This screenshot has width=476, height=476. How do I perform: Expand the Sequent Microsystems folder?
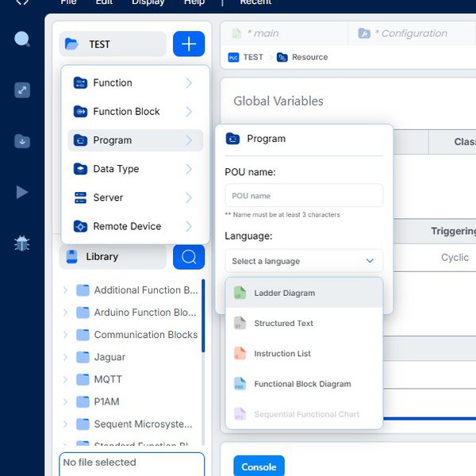click(65, 424)
